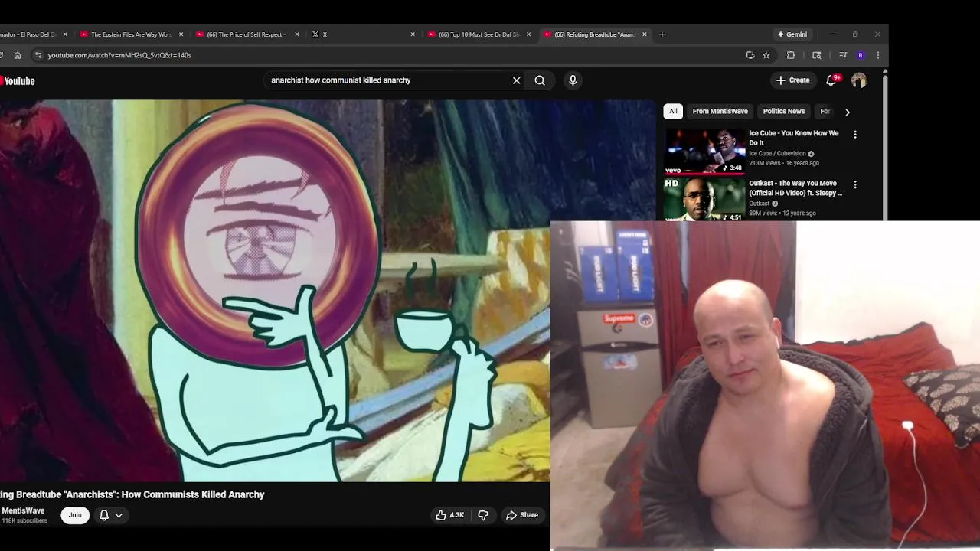The image size is (980, 551).
Task: Like the video with thumbs up
Action: (x=450, y=515)
